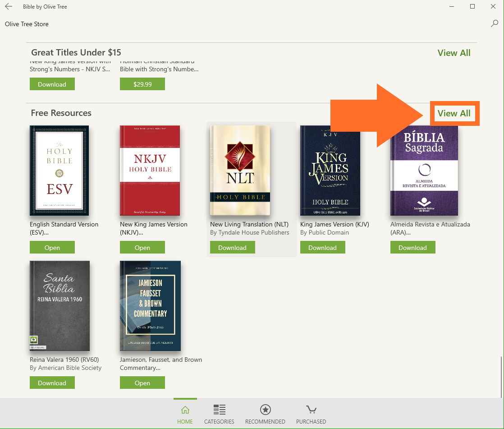Select the ESV Holy Bible cover
504x429 pixels.
pyautogui.click(x=60, y=171)
